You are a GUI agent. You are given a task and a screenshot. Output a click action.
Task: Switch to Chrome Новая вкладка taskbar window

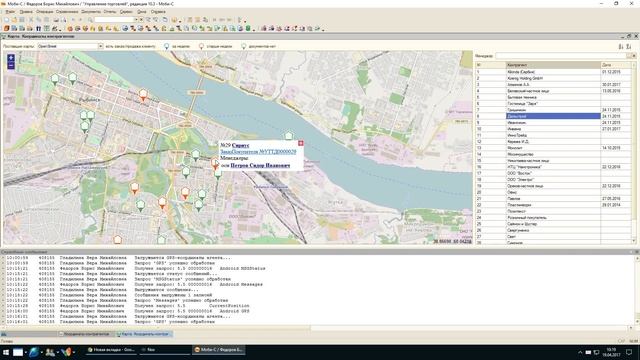111,350
